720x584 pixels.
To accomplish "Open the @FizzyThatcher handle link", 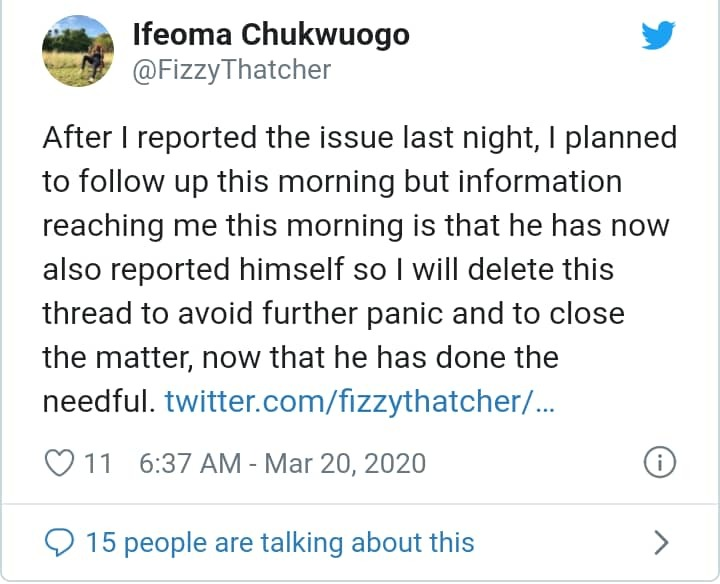I will pyautogui.click(x=231, y=70).
